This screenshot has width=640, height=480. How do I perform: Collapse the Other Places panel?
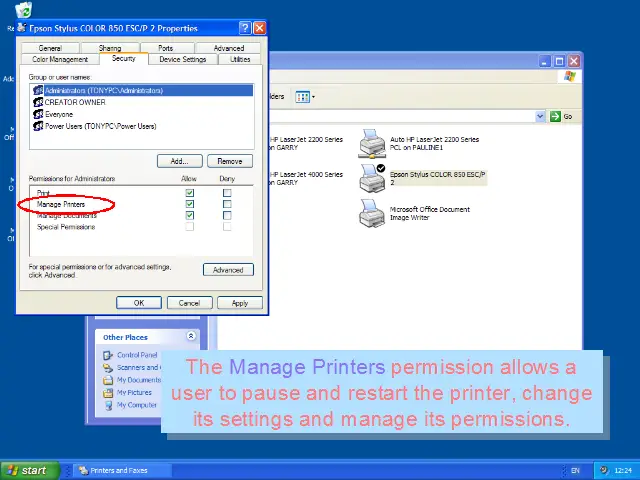pyautogui.click(x=191, y=336)
